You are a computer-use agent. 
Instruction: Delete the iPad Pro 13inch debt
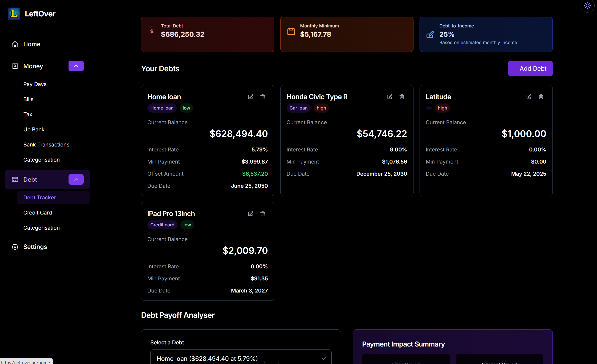pyautogui.click(x=262, y=214)
